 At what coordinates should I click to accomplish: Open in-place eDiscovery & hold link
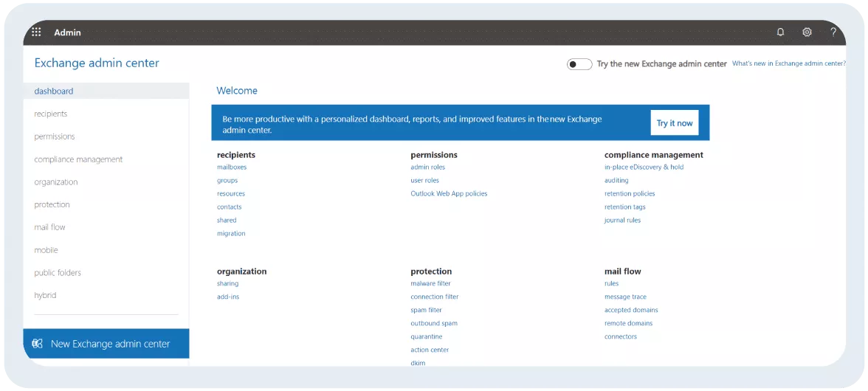[x=644, y=167]
